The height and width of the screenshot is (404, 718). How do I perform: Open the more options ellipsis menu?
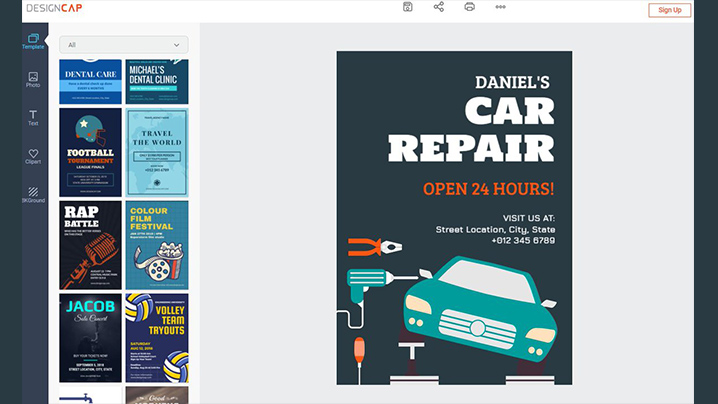coord(500,7)
